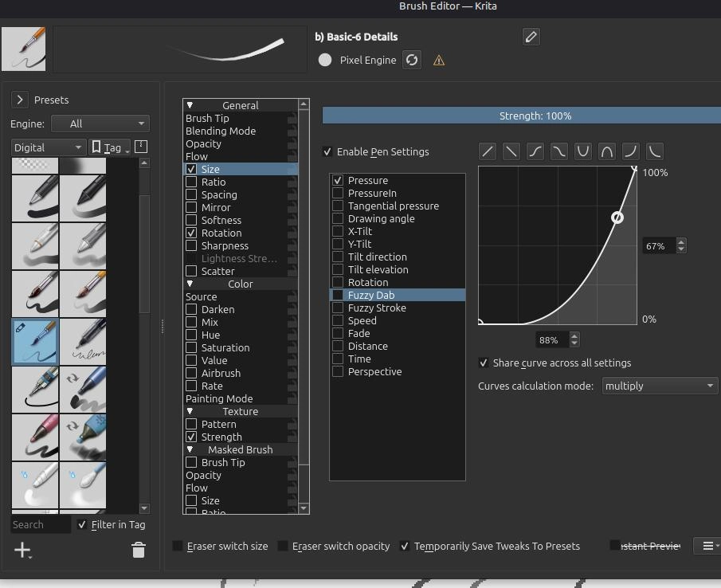
Task: Click the reload preset icon next to Pixel Engine
Action: click(412, 60)
